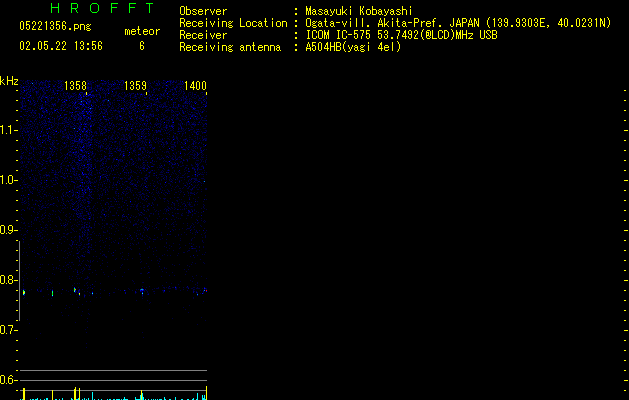This screenshot has height=400, width=629.
Task: Click the A504HB(yagi 4el) antenna text
Action: click(353, 47)
